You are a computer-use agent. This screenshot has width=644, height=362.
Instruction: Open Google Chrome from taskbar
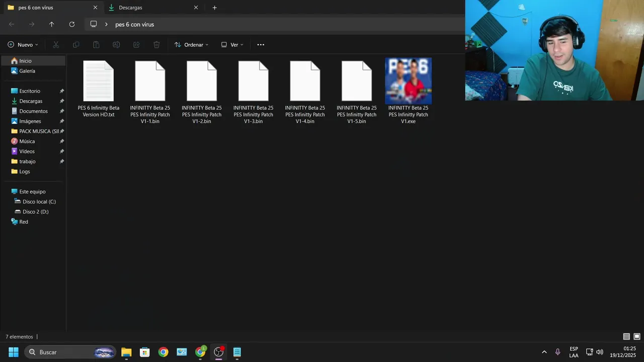pyautogui.click(x=163, y=352)
